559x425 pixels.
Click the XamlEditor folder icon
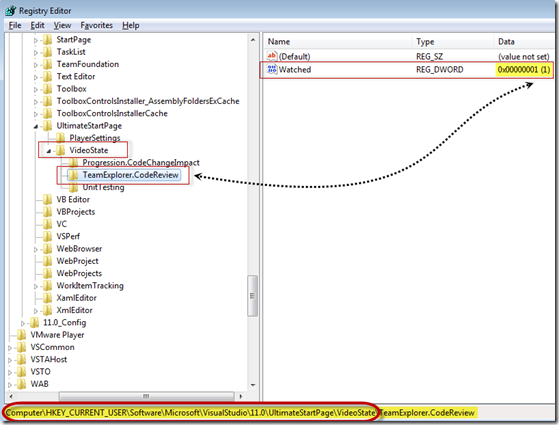point(47,298)
